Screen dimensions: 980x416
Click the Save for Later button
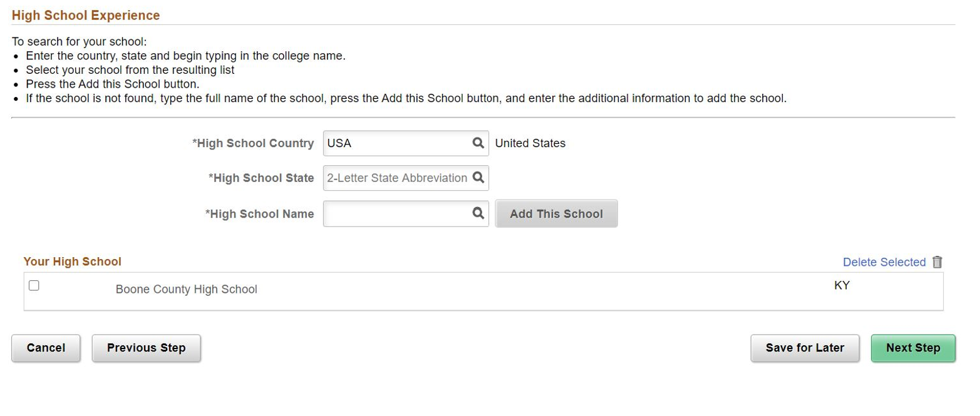[x=805, y=348]
